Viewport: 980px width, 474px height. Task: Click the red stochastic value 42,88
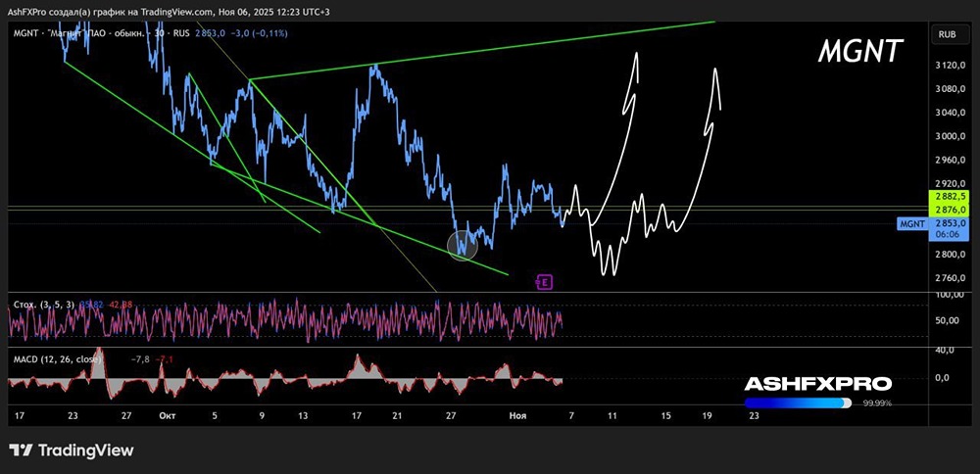tap(121, 305)
